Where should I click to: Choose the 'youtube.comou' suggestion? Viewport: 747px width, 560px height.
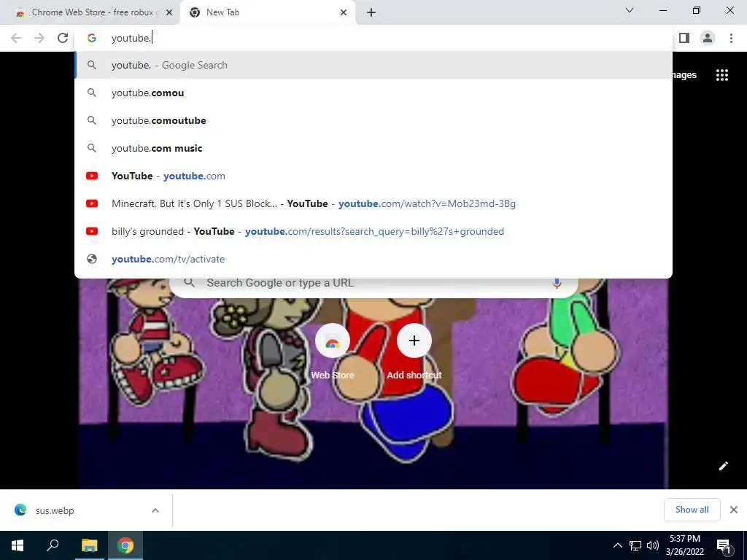pos(373,93)
